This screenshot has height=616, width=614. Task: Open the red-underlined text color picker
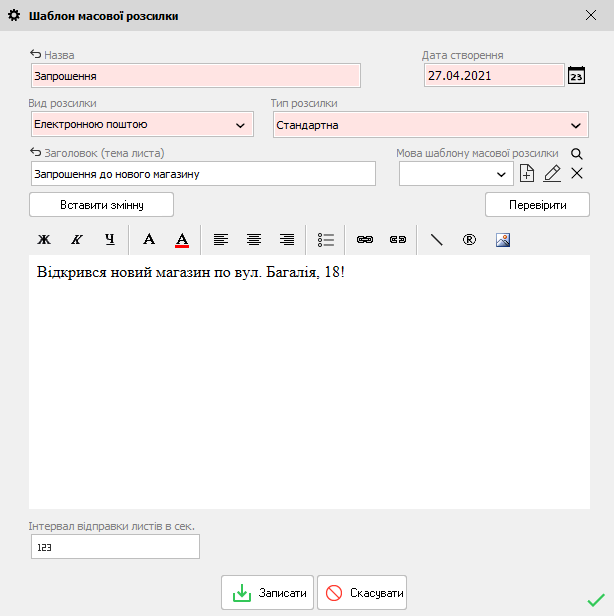click(x=182, y=240)
